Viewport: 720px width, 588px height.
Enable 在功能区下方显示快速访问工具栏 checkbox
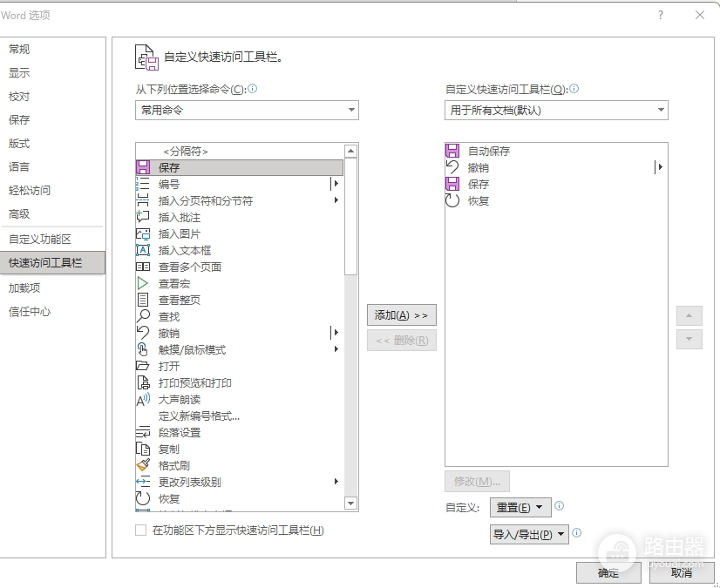[141, 531]
